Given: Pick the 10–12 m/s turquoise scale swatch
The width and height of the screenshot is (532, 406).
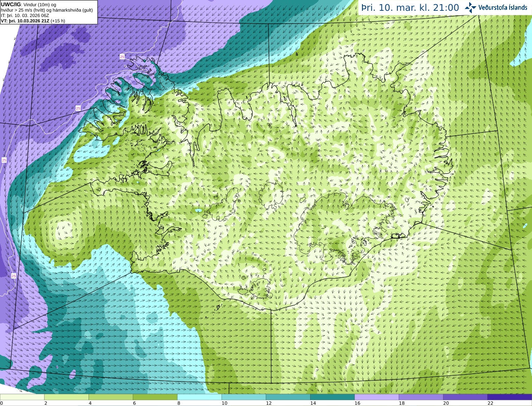Looking at the screenshot, I should [244, 397].
